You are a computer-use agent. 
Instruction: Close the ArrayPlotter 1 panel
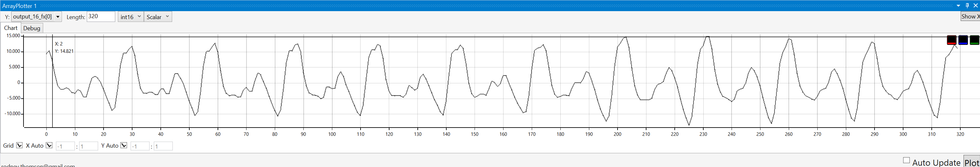pyautogui.click(x=976, y=6)
